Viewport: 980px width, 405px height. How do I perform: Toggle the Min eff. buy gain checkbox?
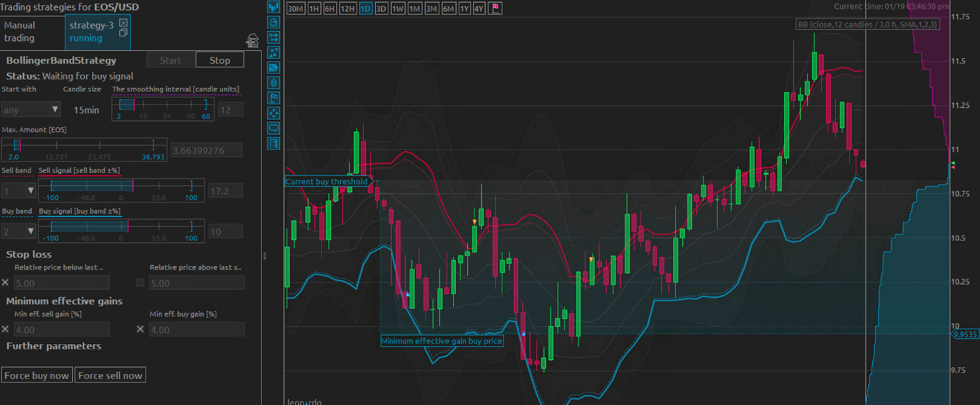140,329
